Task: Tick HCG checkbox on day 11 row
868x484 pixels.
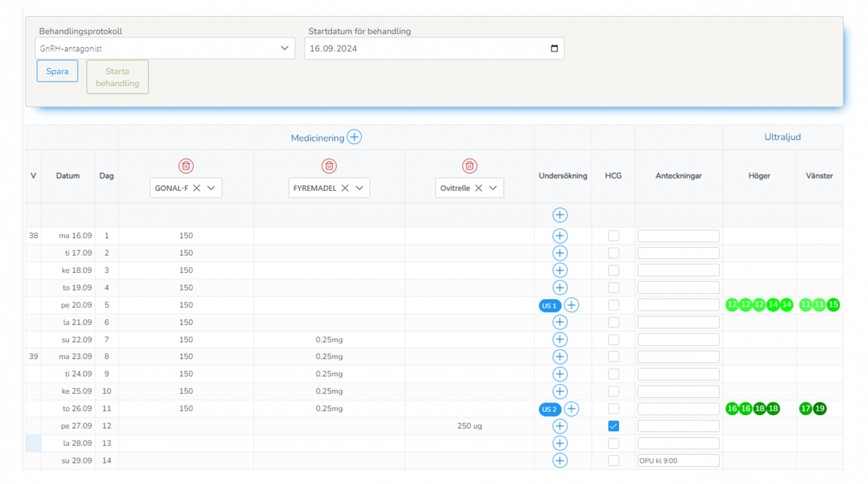Action: [x=613, y=409]
